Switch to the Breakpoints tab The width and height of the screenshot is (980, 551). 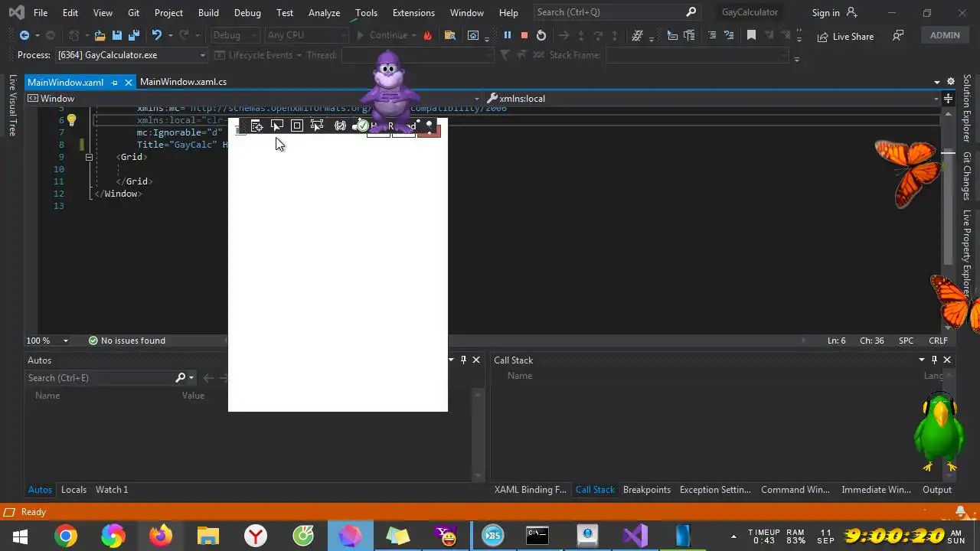tap(647, 490)
